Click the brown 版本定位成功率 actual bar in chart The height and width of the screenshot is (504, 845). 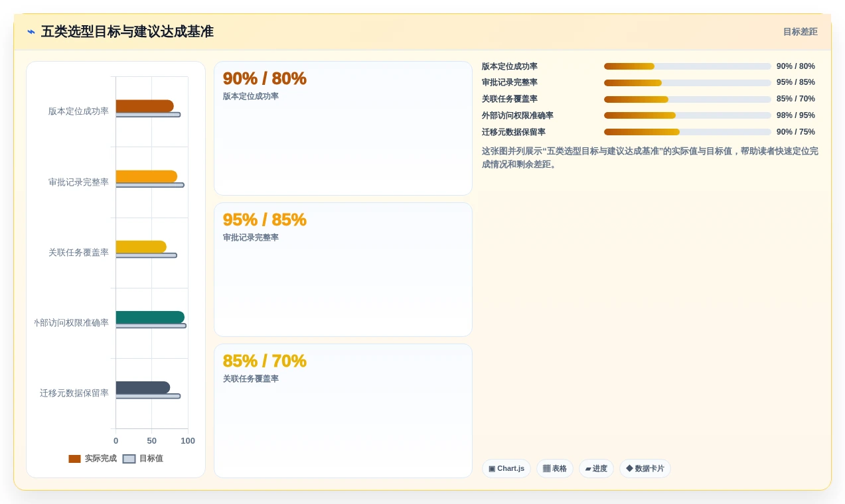[145, 106]
